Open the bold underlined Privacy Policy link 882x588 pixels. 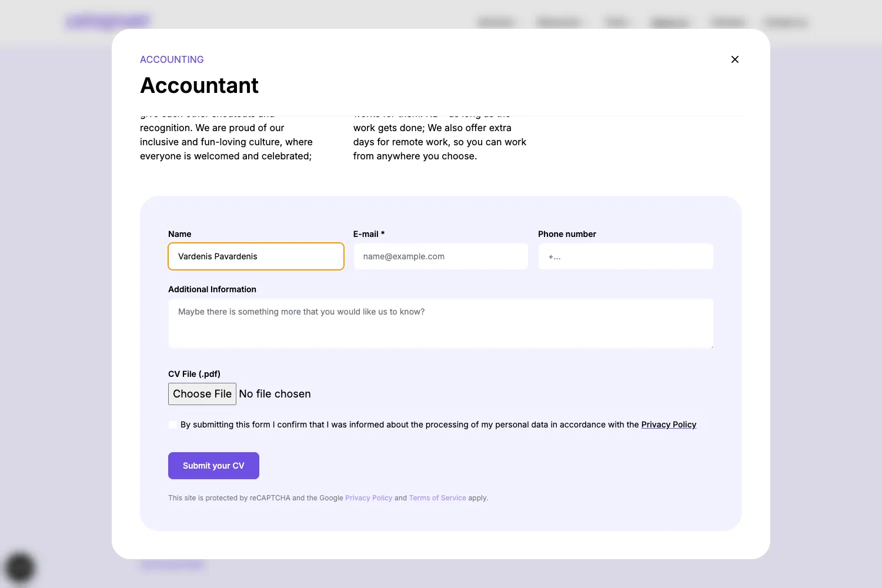(x=669, y=425)
